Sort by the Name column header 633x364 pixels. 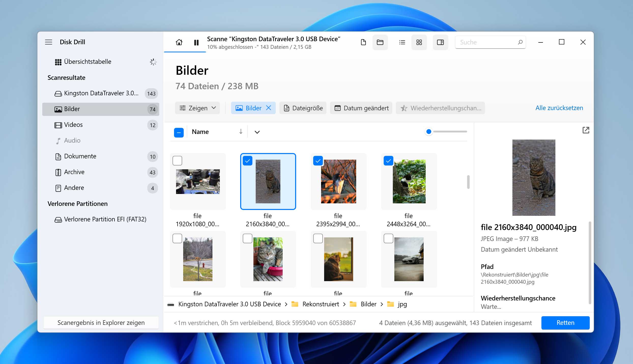(200, 132)
